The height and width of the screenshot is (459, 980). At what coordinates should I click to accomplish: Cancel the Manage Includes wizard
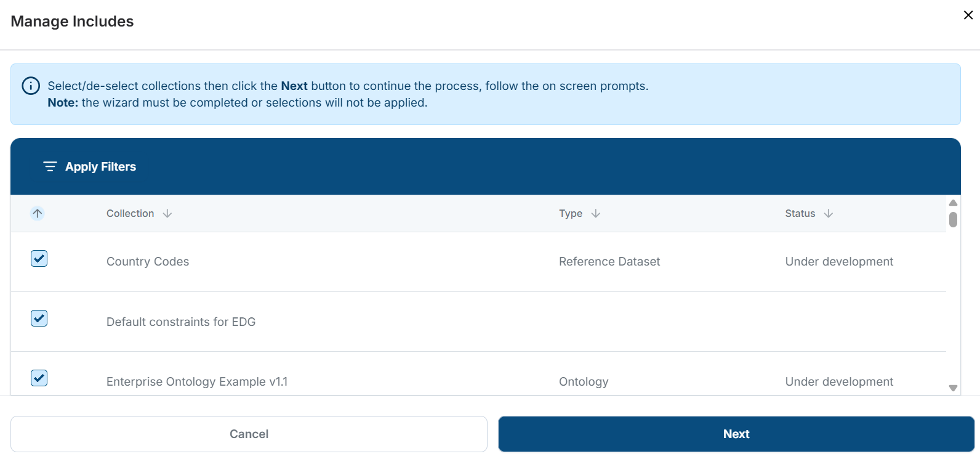249,434
